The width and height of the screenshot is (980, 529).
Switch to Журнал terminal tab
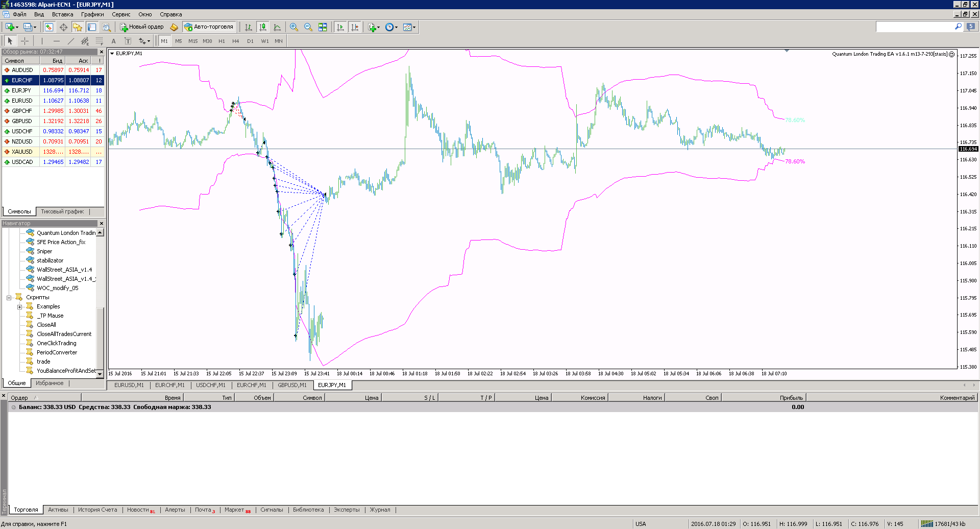(x=380, y=510)
